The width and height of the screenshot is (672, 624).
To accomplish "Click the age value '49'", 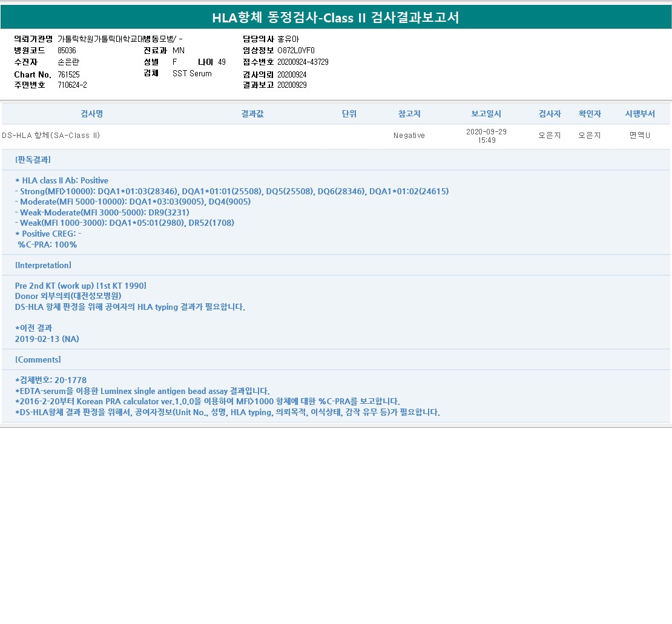I will click(x=222, y=62).
